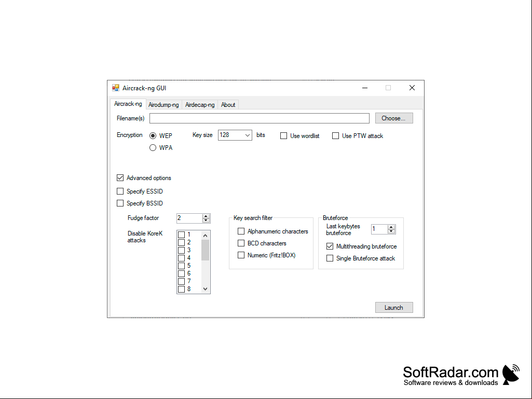Click KoreK list scroll down arrow
The image size is (532, 399).
coord(205,289)
